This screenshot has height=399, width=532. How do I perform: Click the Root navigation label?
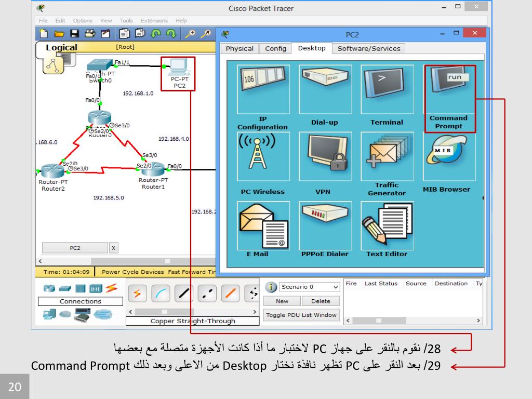pos(125,47)
